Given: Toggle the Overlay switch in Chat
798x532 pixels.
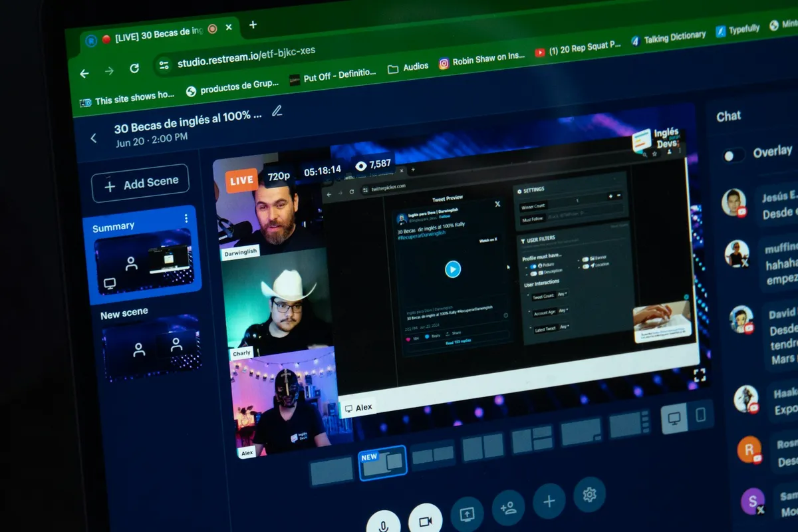Looking at the screenshot, I should click(734, 155).
